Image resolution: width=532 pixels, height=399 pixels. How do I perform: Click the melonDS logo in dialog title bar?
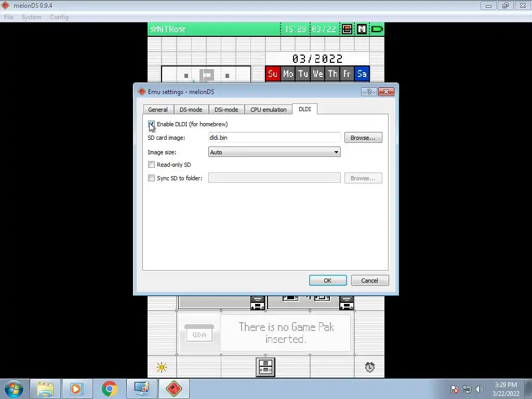141,91
